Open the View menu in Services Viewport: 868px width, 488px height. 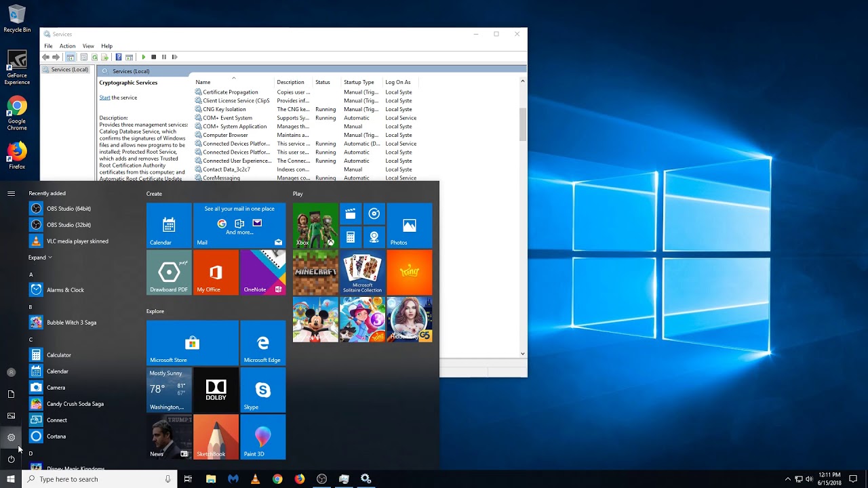tap(88, 46)
